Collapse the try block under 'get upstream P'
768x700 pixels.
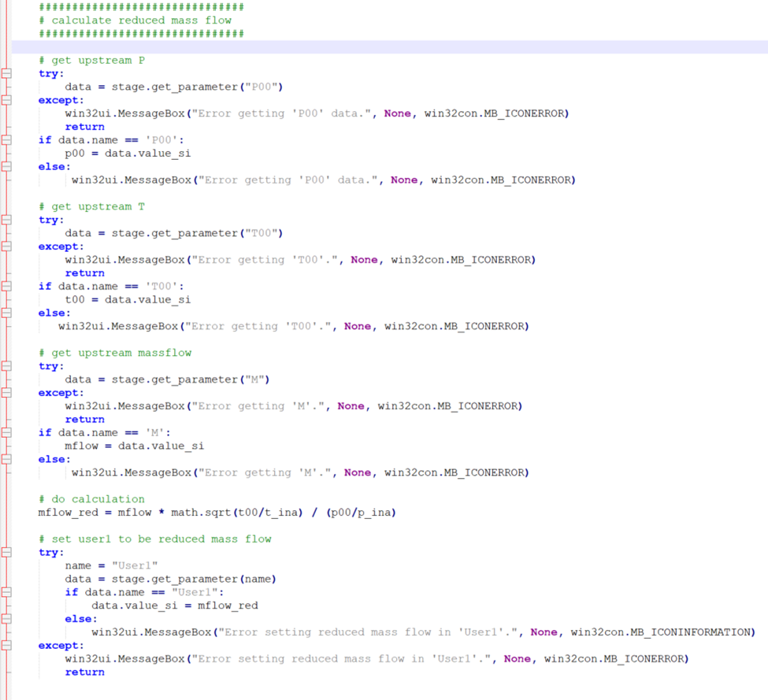pos(6,73)
